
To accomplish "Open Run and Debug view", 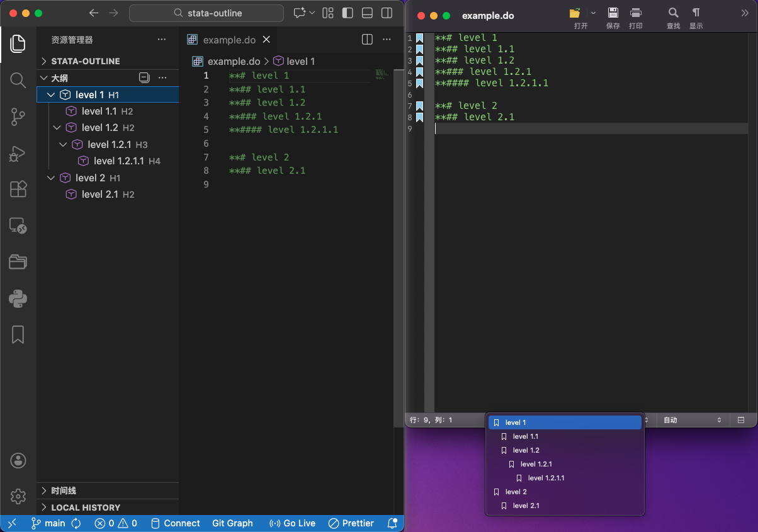I will click(18, 153).
